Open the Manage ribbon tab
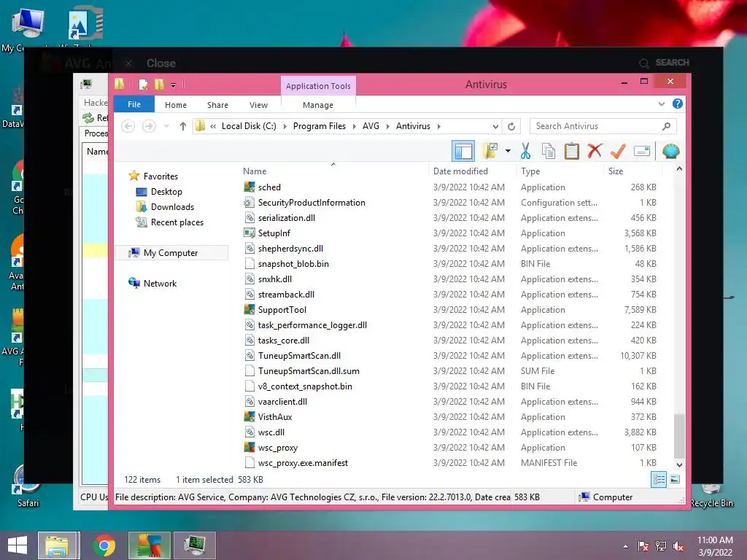Image resolution: width=747 pixels, height=560 pixels. point(318,105)
